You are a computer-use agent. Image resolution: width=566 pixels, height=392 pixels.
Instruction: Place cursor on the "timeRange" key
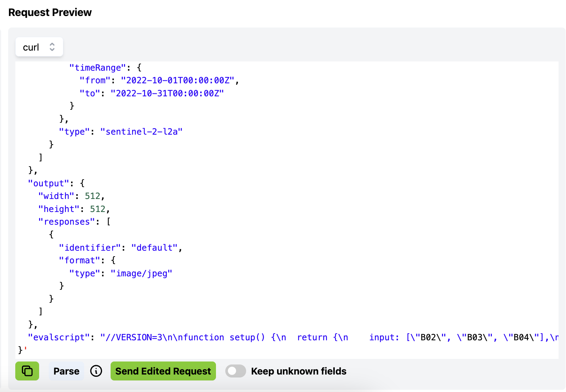tap(98, 68)
